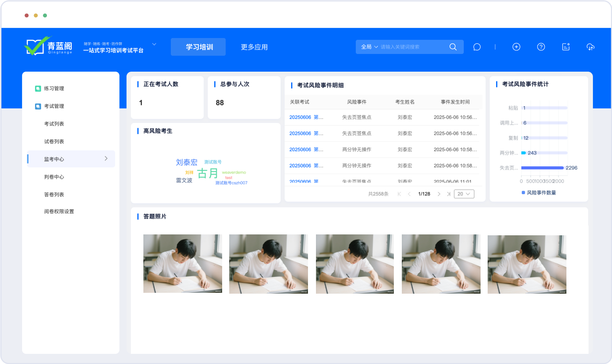The height and width of the screenshot is (364, 612).
Task: Click the task list document icon
Action: (x=566, y=47)
